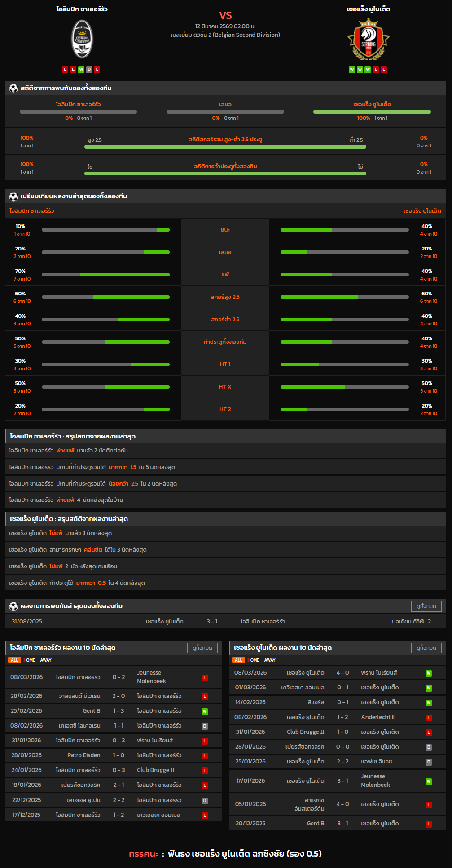Click soccer ball icon in latest meetings header
The image size is (452, 868).
pos(13,606)
